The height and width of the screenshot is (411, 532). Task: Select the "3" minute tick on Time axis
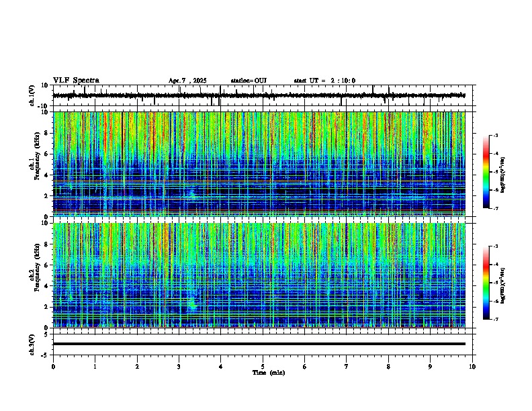[179, 367]
